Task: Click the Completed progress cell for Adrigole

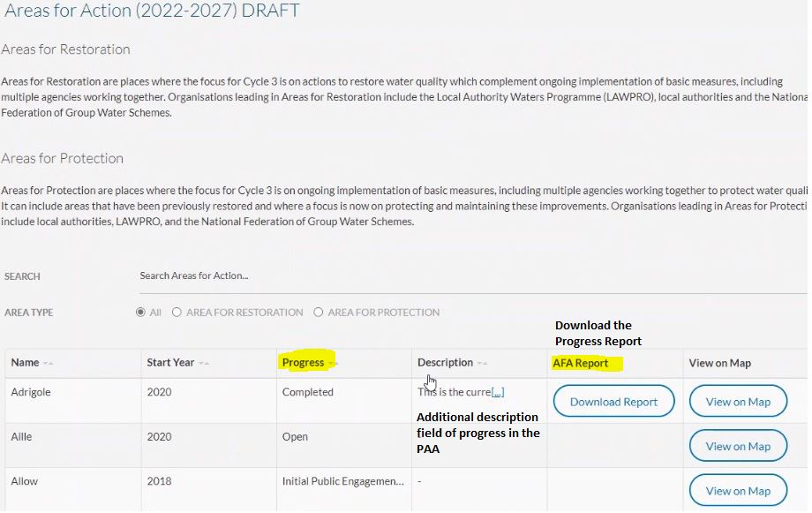Action: tap(307, 393)
